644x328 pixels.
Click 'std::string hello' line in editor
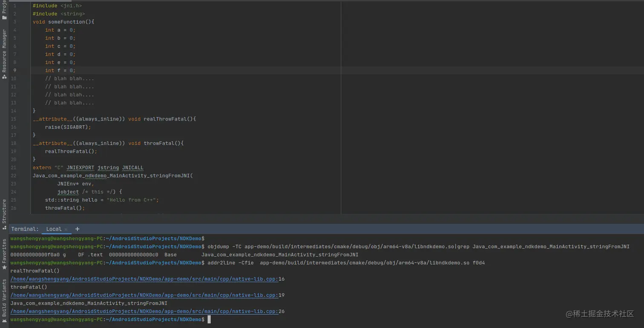(x=102, y=200)
